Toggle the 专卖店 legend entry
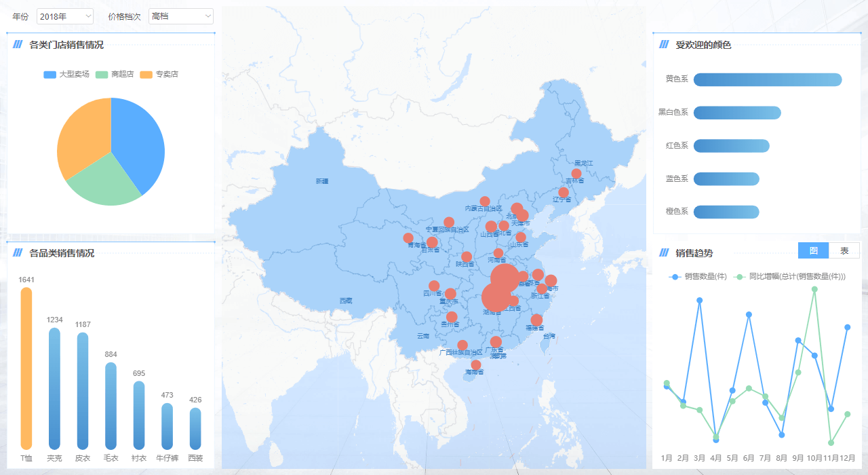The image size is (868, 475). pyautogui.click(x=159, y=74)
